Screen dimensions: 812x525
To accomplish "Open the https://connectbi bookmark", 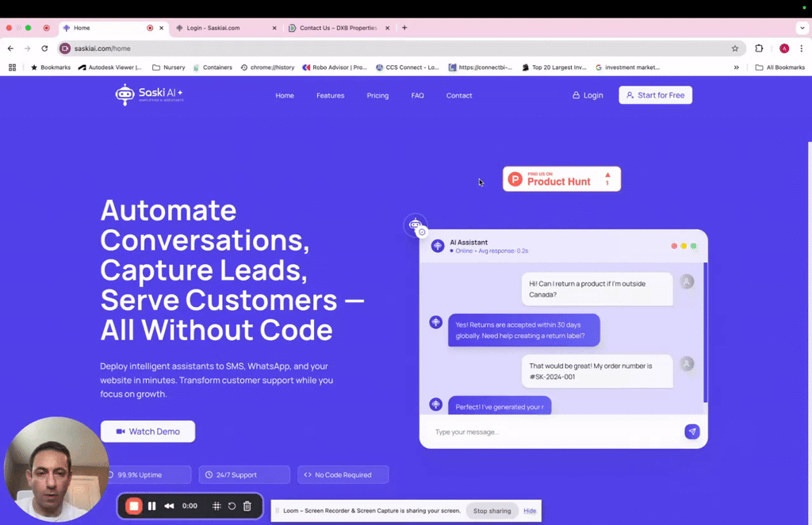I will pyautogui.click(x=480, y=67).
